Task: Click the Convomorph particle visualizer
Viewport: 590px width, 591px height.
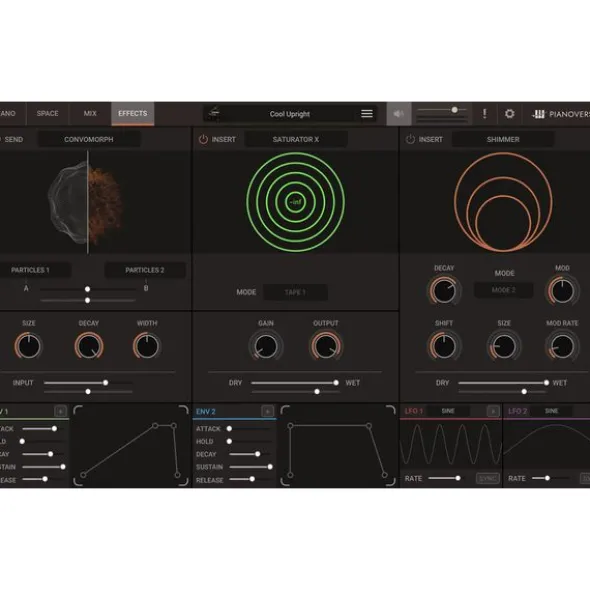Action: coord(86,203)
